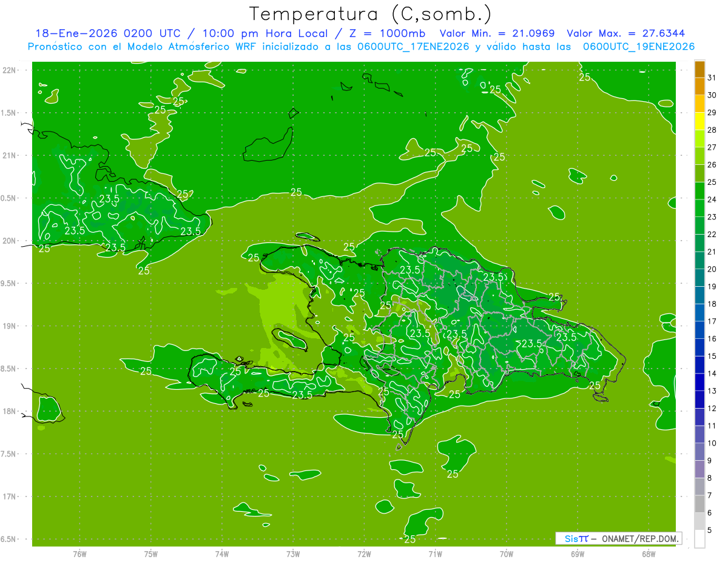Click the color scale label "8"

pyautogui.click(x=710, y=478)
